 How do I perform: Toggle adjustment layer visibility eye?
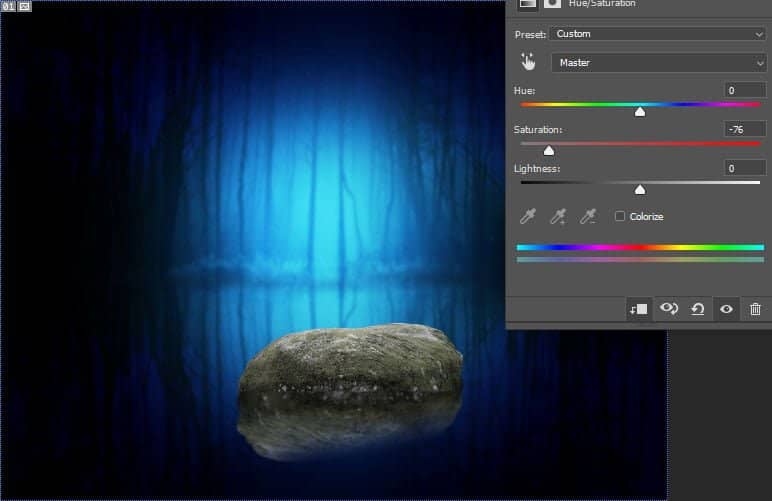pos(726,309)
